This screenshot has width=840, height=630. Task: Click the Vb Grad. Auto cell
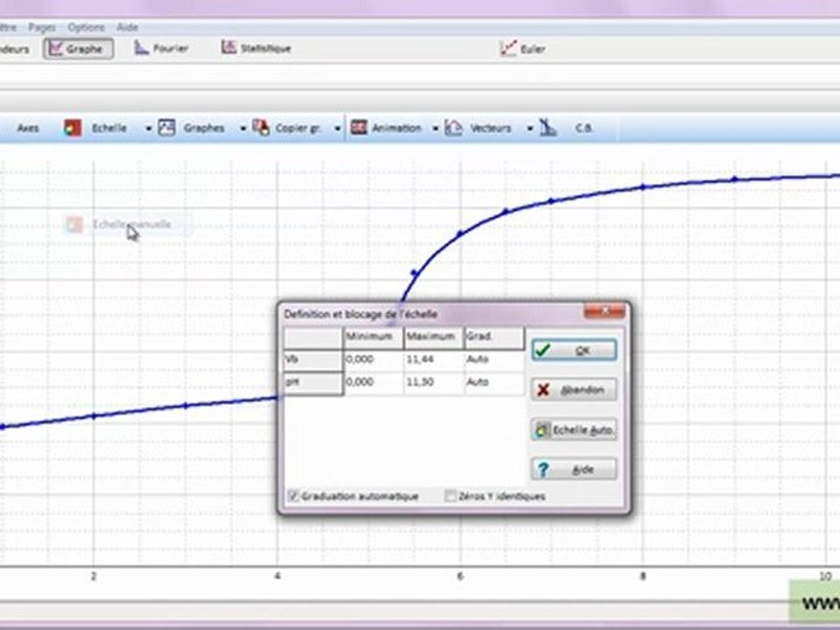[x=494, y=360]
